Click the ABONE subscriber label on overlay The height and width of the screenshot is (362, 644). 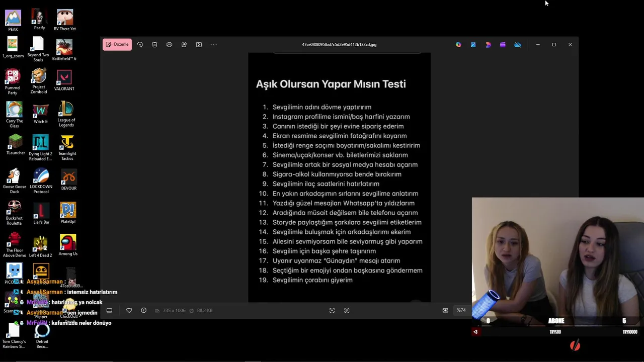point(556,321)
